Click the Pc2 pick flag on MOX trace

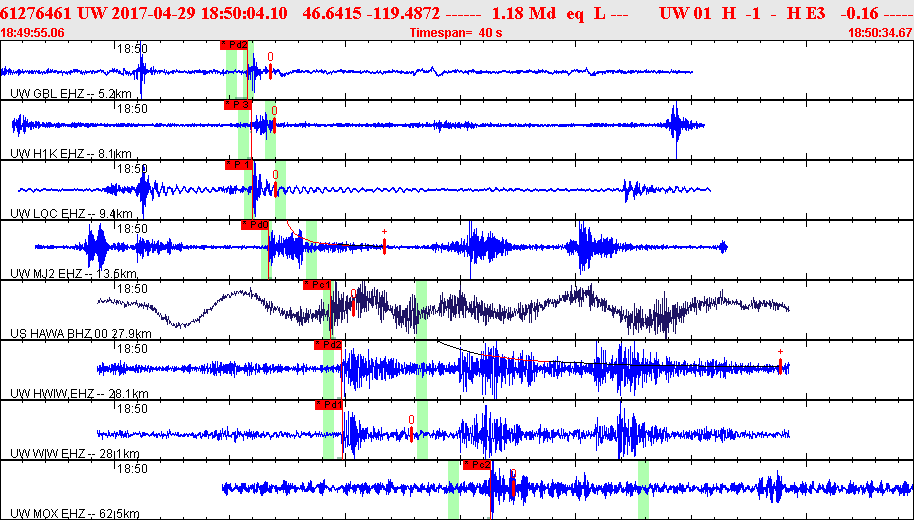pos(477,465)
